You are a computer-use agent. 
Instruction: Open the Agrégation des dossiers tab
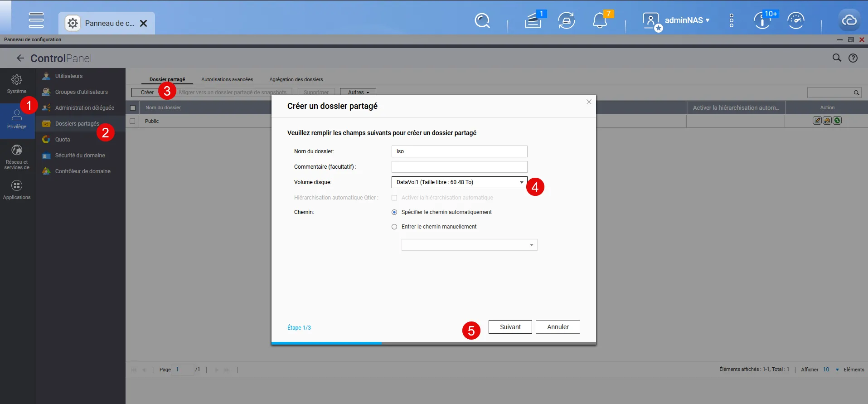click(296, 79)
